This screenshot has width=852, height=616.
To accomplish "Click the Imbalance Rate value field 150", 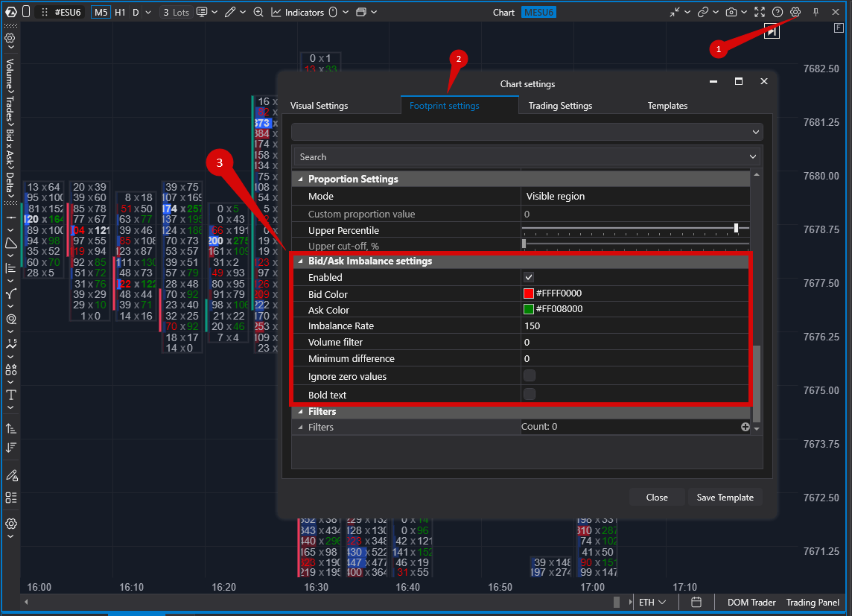I will point(635,326).
